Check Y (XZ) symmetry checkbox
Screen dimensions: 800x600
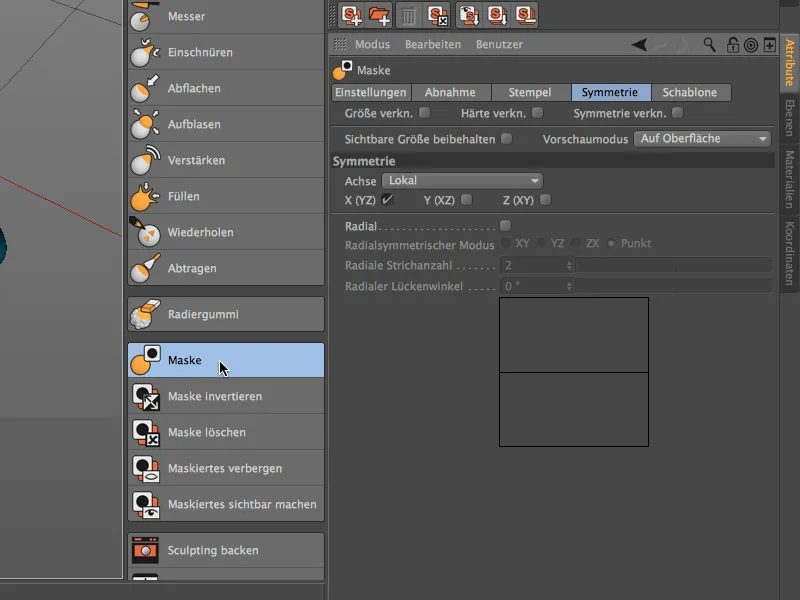466,199
